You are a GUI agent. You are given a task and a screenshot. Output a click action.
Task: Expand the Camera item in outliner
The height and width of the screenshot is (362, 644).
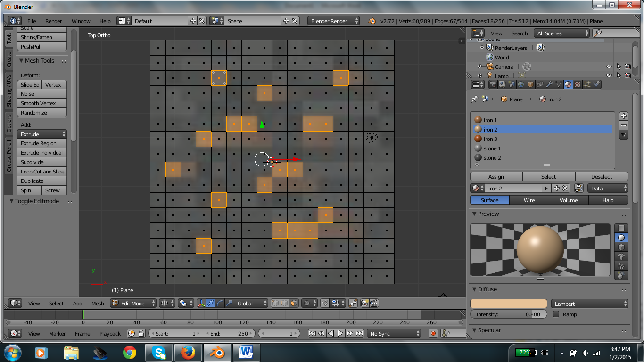[479, 67]
